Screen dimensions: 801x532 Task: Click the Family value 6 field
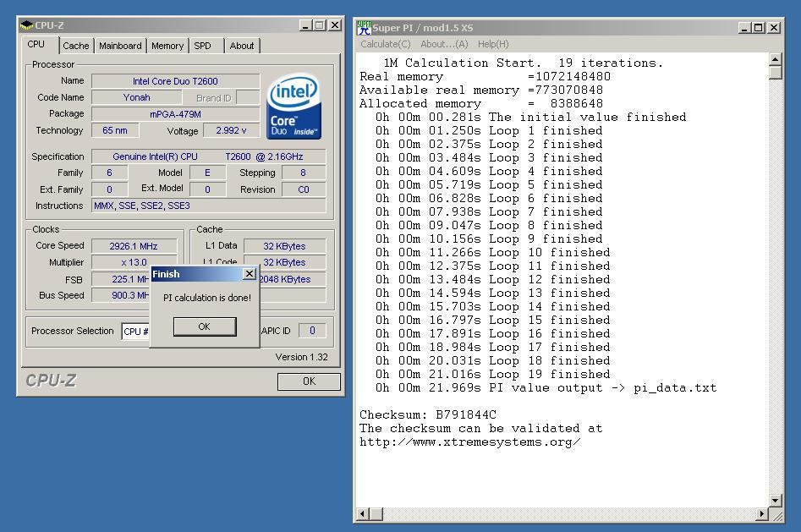(109, 173)
